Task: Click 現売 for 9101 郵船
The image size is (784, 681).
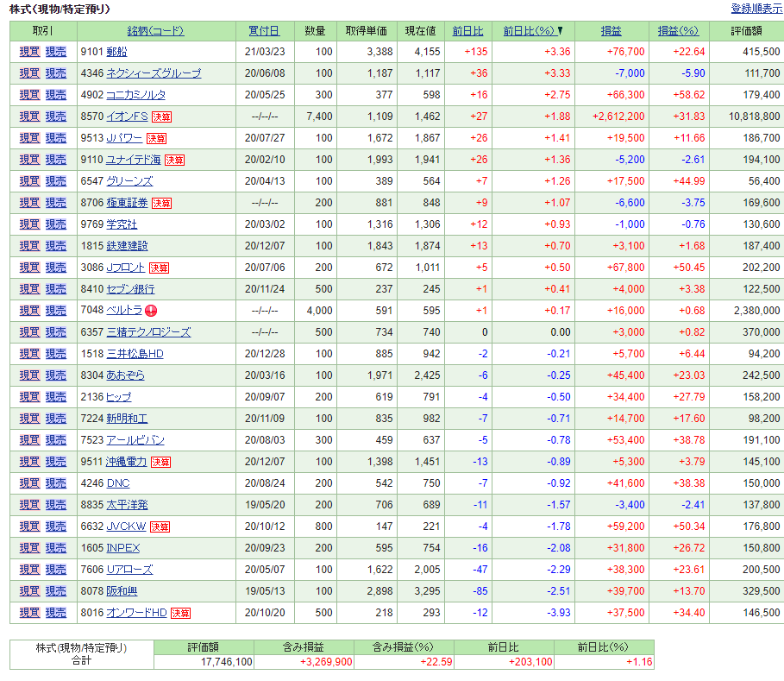Action: pyautogui.click(x=56, y=52)
